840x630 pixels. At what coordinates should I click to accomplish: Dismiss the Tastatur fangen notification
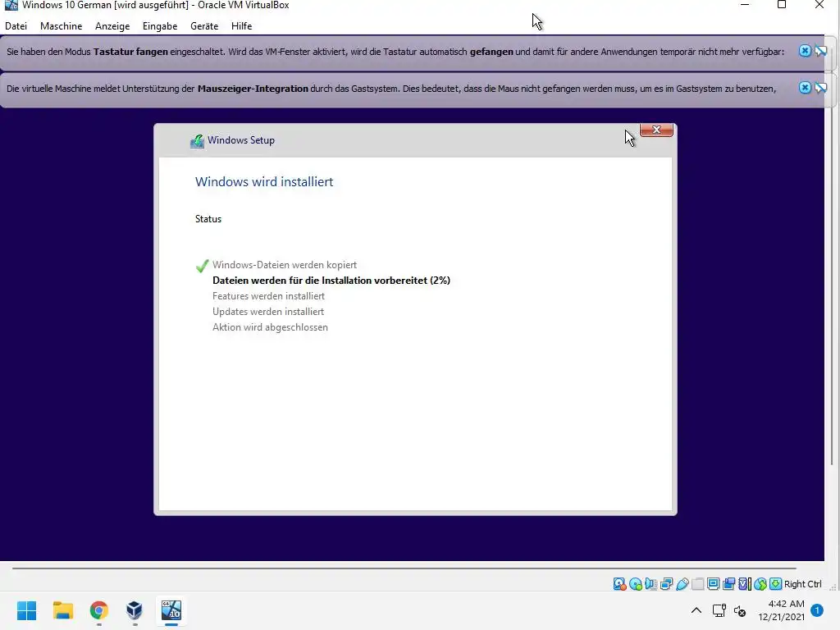(x=805, y=51)
